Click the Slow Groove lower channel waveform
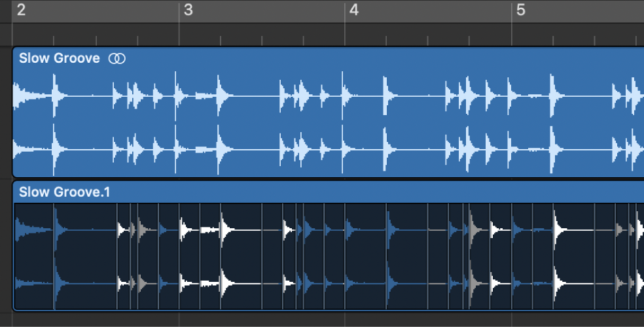The width and height of the screenshot is (644, 327). click(x=328, y=150)
